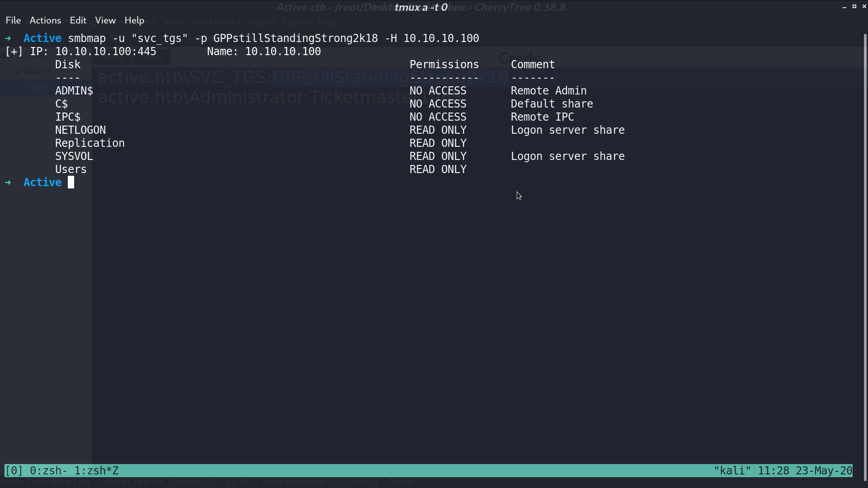
Task: Click the Permissions column header
Action: coord(444,65)
